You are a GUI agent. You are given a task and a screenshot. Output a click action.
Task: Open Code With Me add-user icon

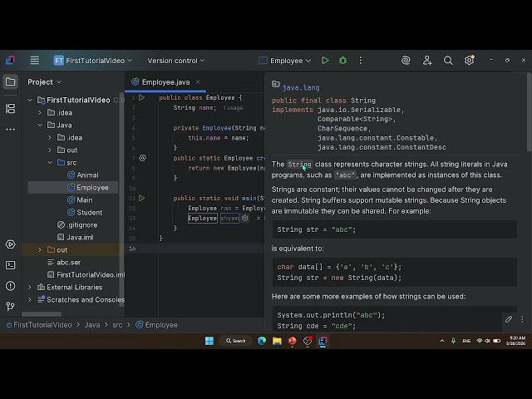[x=427, y=61]
